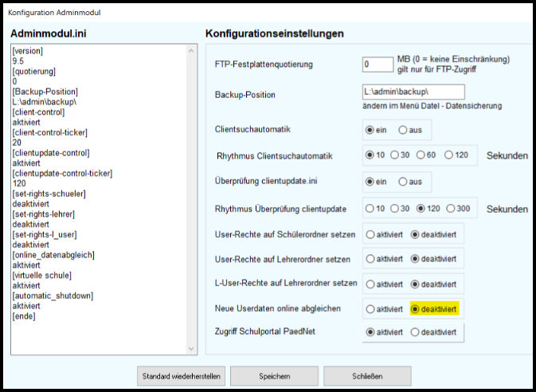536x392 pixels.
Task: Set Clientsuchautomatik to aus
Action: tap(403, 130)
